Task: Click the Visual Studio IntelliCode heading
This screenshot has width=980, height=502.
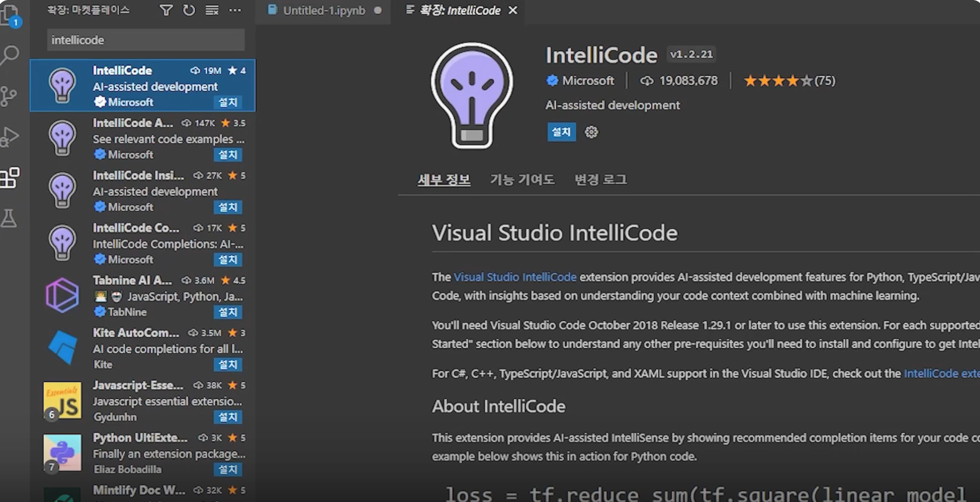Action: pos(554,233)
